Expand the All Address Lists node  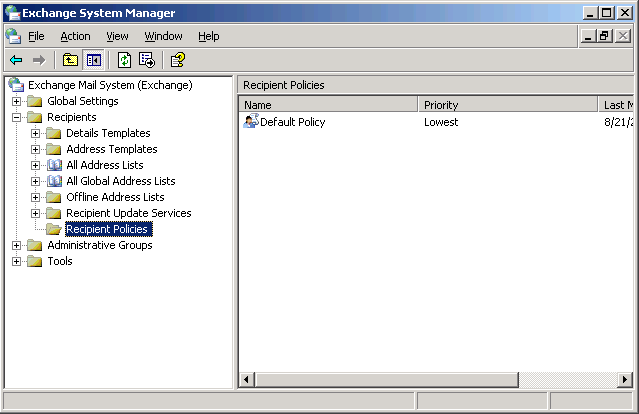(35, 165)
